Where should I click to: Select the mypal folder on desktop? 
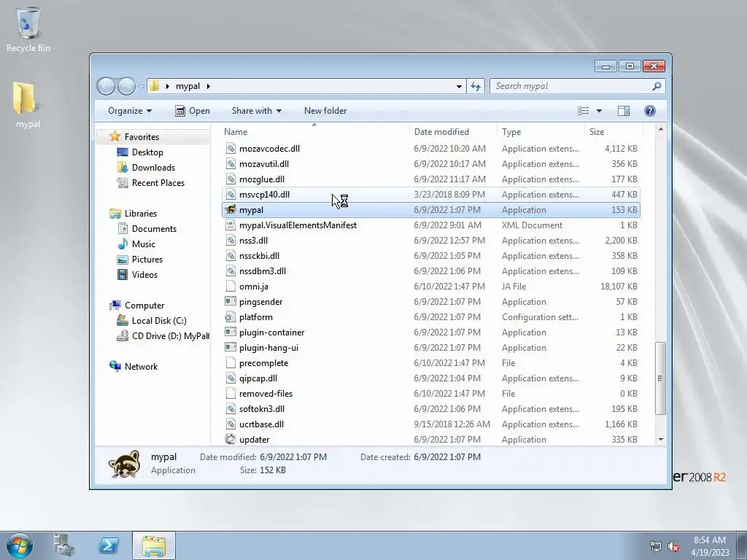point(27,105)
